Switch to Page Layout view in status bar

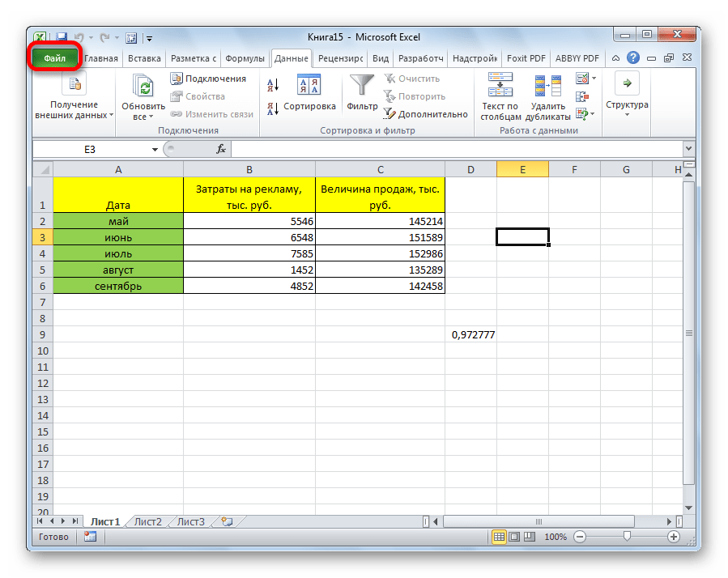pyautogui.click(x=515, y=537)
